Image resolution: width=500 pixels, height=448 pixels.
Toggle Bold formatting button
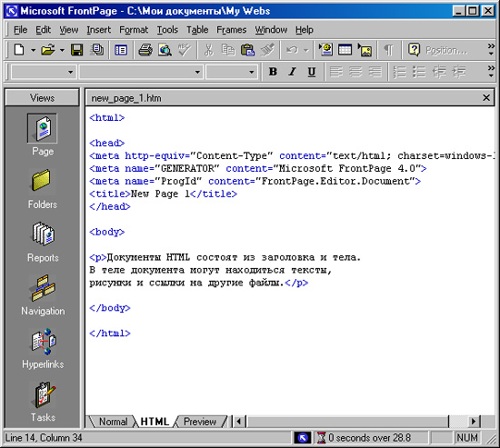click(x=273, y=72)
